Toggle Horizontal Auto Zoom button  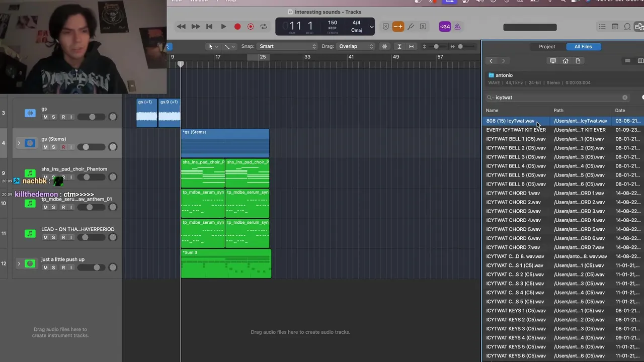(412, 46)
